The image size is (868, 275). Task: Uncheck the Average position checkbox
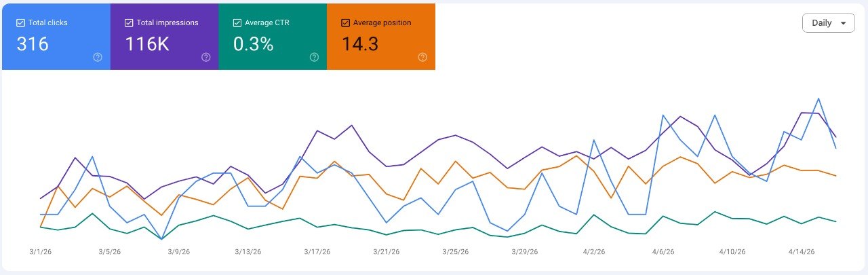click(x=346, y=22)
